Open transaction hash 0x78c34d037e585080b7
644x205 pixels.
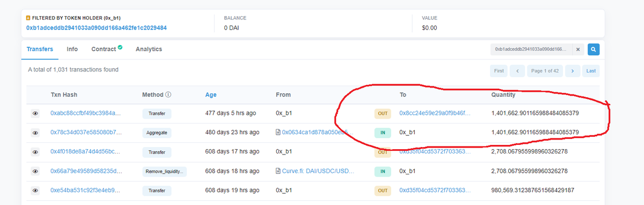click(x=85, y=133)
